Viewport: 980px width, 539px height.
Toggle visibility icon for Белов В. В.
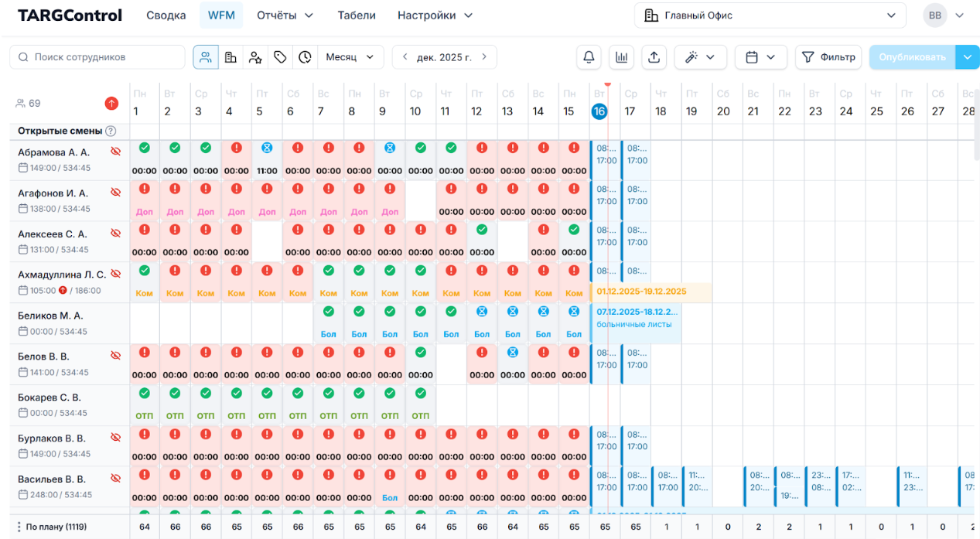[x=116, y=356]
